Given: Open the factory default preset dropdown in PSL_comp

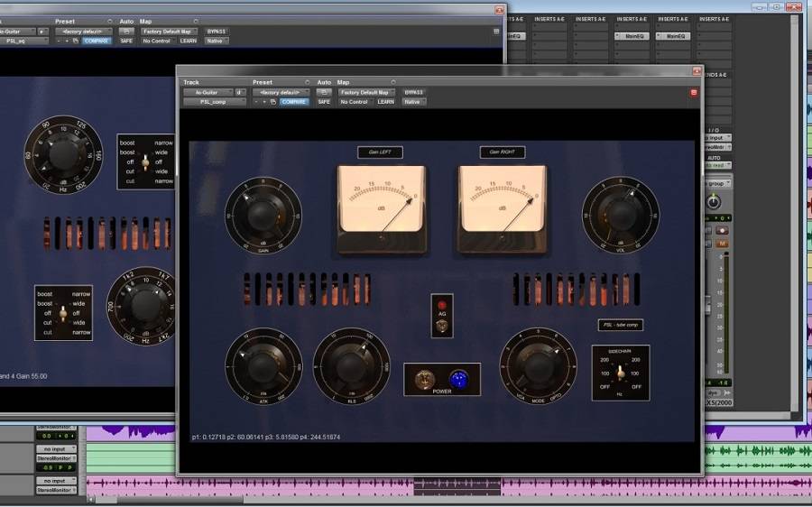Looking at the screenshot, I should coord(281,92).
